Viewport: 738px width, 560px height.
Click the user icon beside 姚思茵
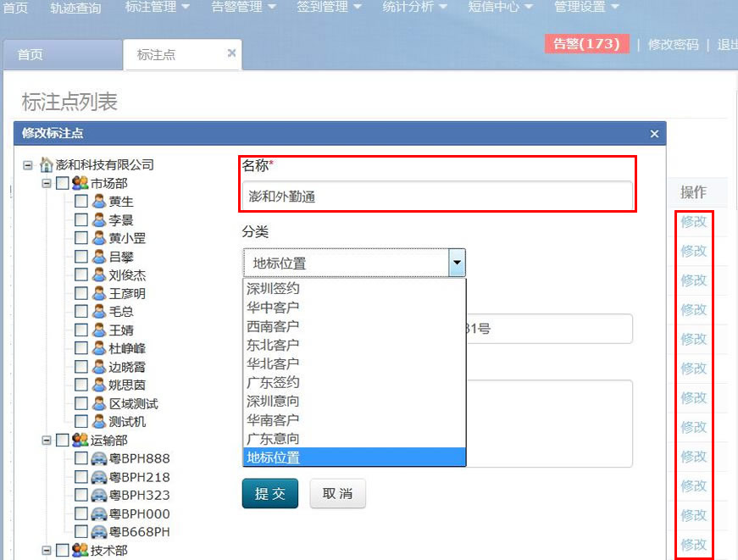point(99,385)
